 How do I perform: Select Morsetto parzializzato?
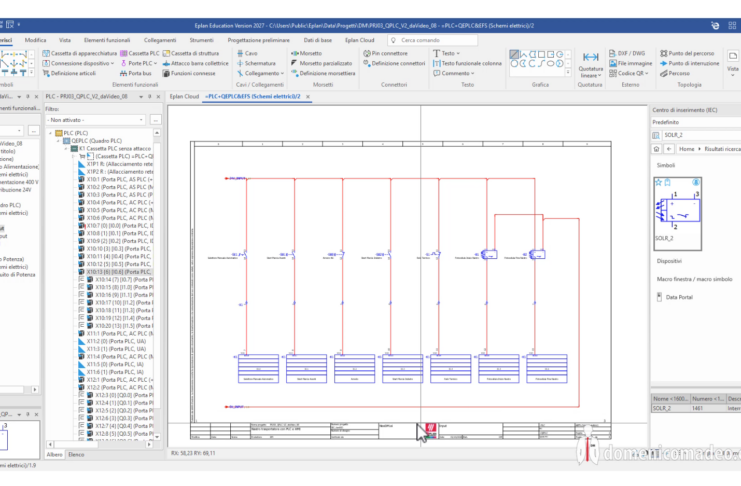tap(321, 63)
